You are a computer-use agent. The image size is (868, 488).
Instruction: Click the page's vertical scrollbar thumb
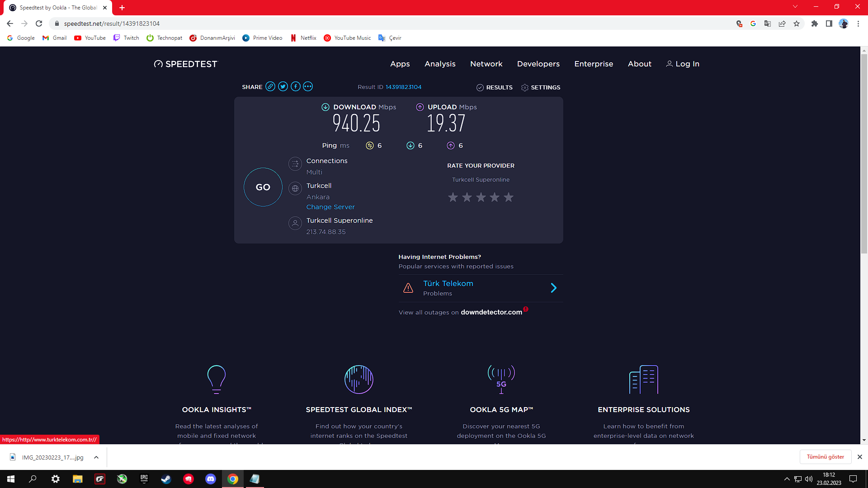point(864,154)
